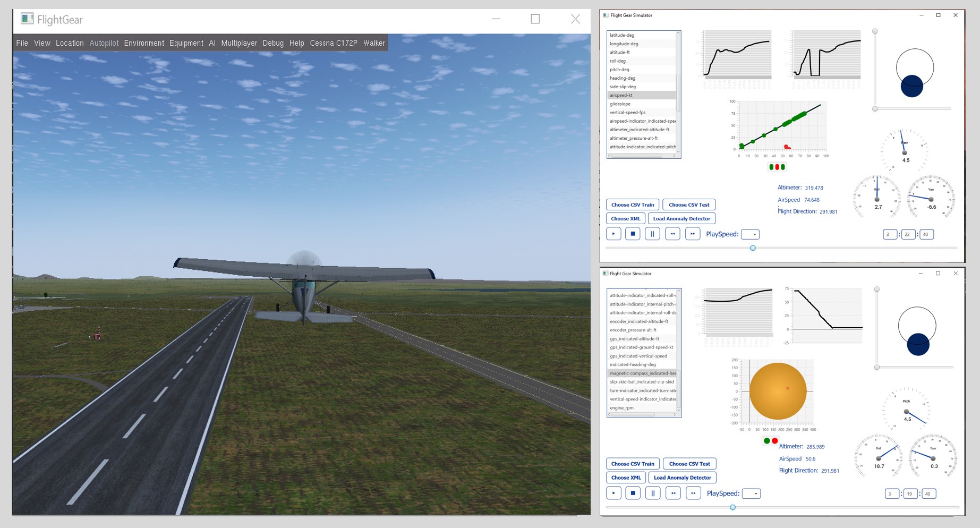This screenshot has height=528, width=980.
Task: Fast-forward playback in upper simulator window
Action: point(693,234)
